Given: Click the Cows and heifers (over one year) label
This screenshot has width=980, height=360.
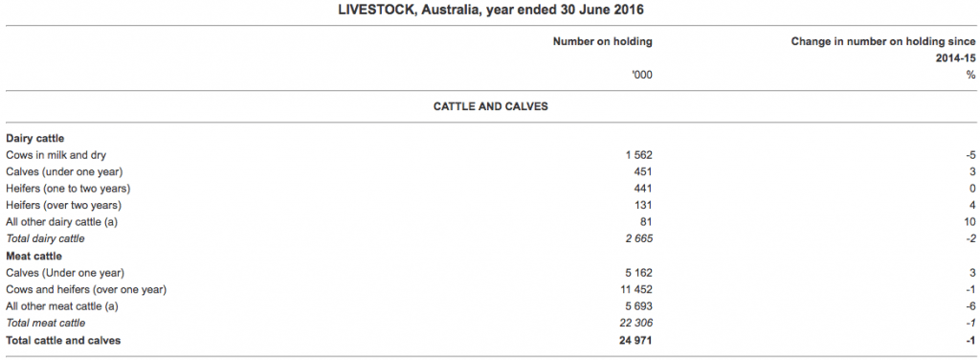Looking at the screenshot, I should pyautogui.click(x=86, y=289).
